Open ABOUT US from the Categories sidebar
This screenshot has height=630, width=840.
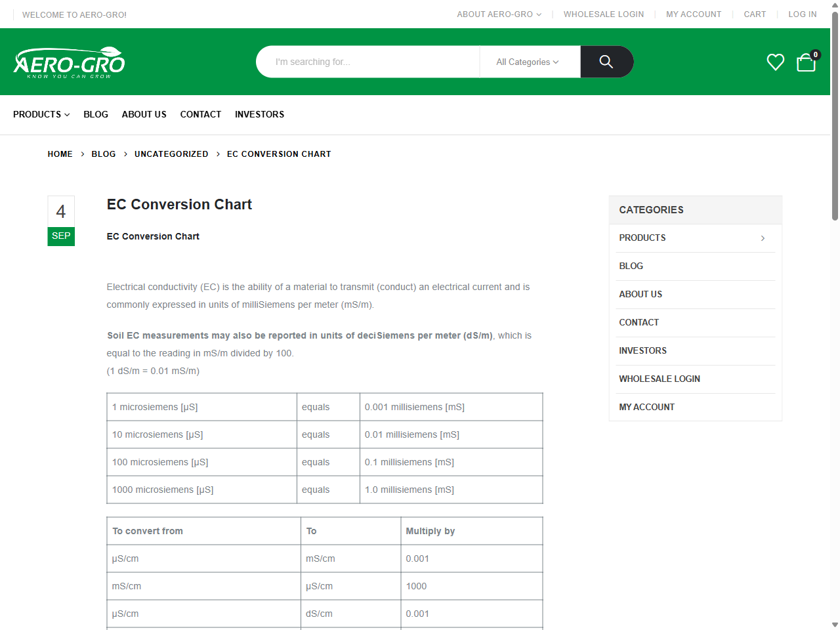(x=640, y=294)
